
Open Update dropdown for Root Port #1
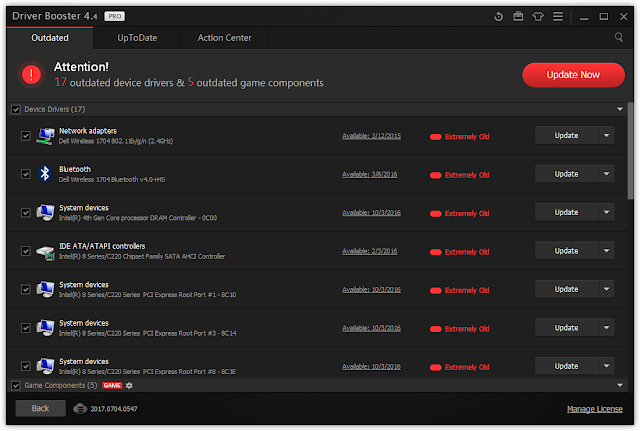[x=607, y=289]
